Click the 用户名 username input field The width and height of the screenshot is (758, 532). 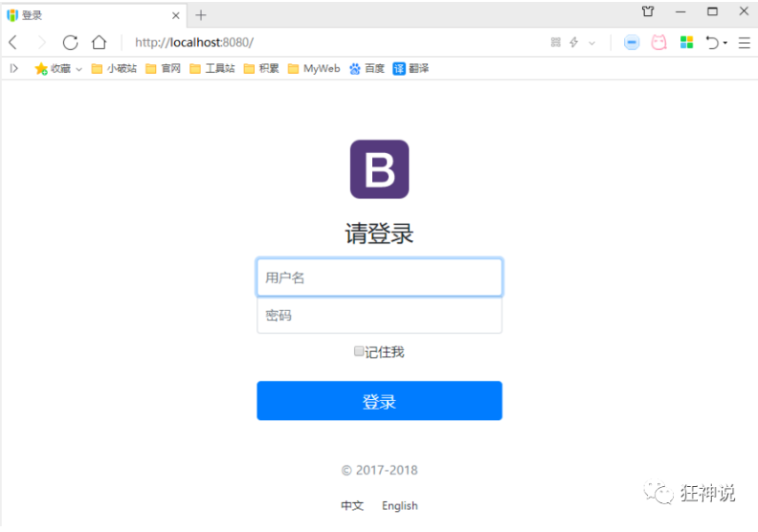pos(379,277)
